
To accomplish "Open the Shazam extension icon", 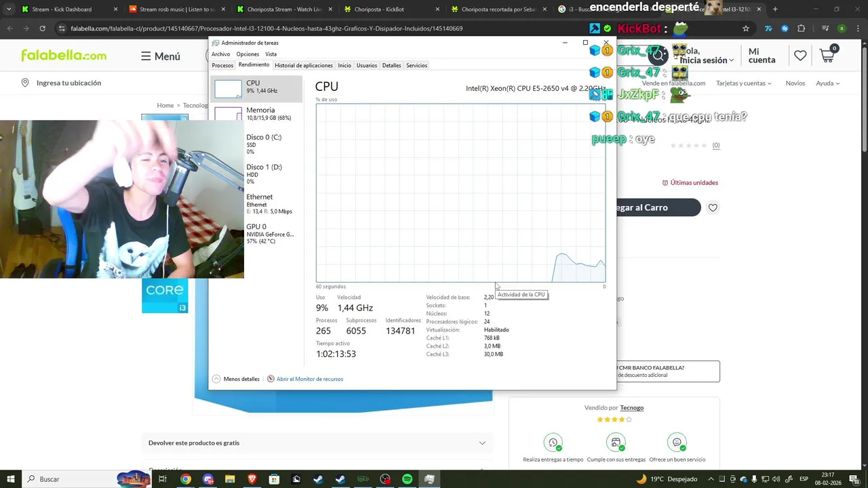I will click(785, 28).
